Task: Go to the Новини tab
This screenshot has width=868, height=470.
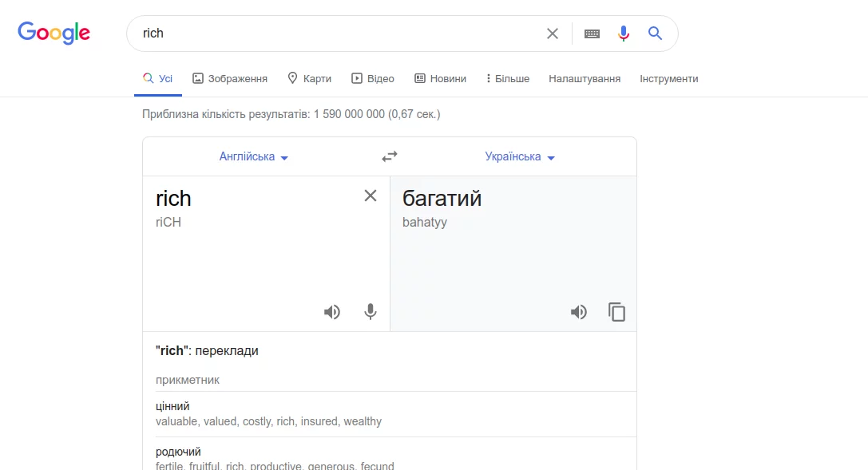Action: (x=440, y=79)
